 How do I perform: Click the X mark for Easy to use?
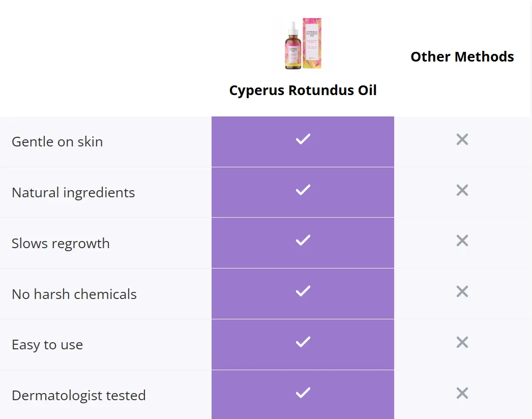click(462, 342)
